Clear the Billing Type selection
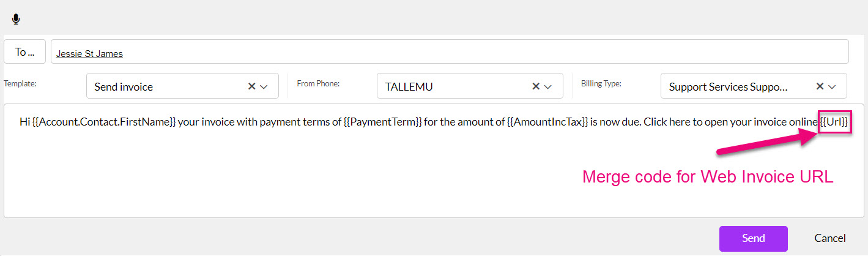This screenshot has width=868, height=256. [820, 86]
